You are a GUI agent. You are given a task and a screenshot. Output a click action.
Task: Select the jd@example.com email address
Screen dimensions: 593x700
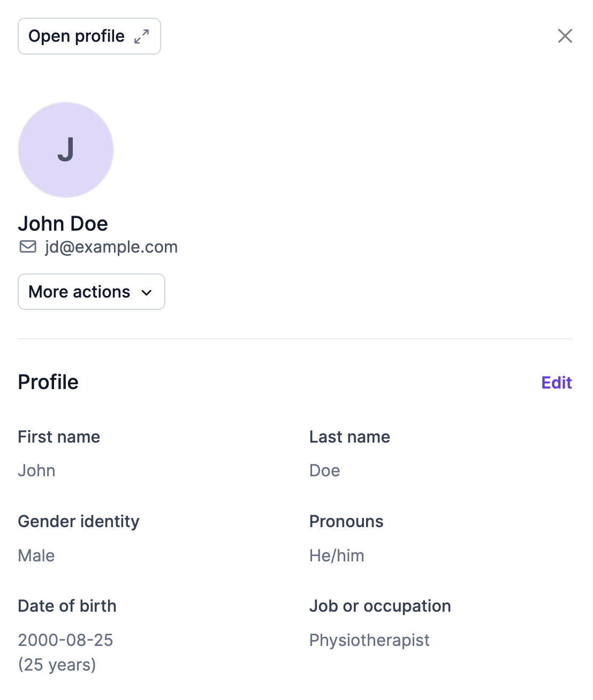click(x=111, y=247)
